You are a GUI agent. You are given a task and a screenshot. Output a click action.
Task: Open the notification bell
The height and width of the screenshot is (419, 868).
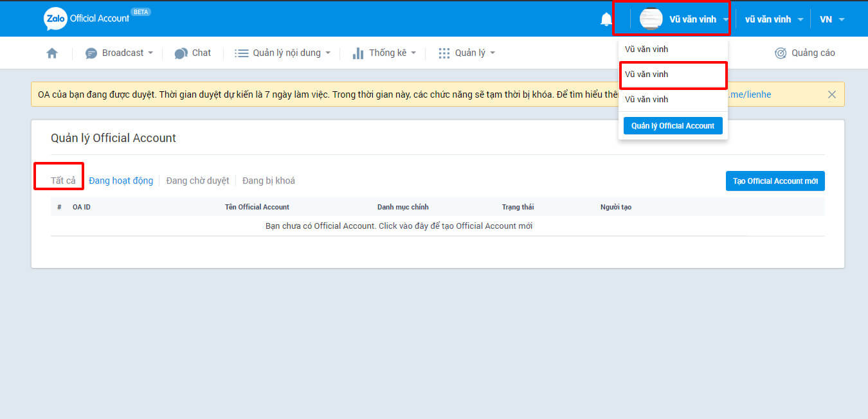click(606, 19)
